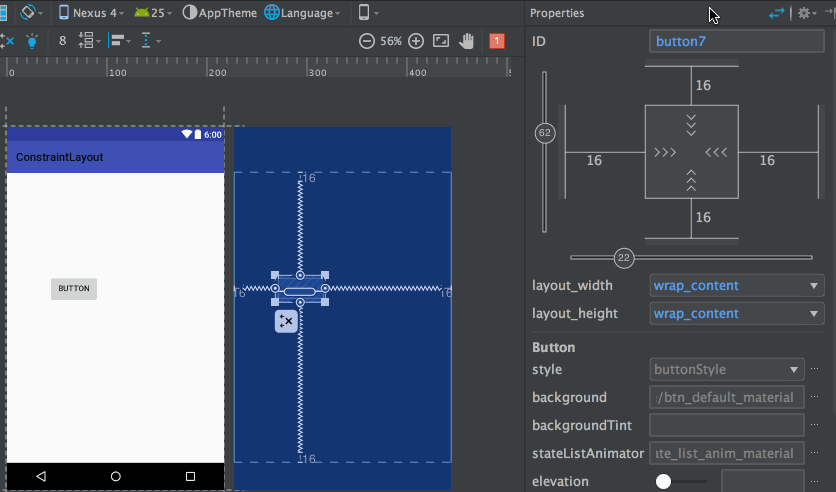Viewport: 836px width, 492px height.
Task: Click left margin value 16
Action: pyautogui.click(x=594, y=160)
